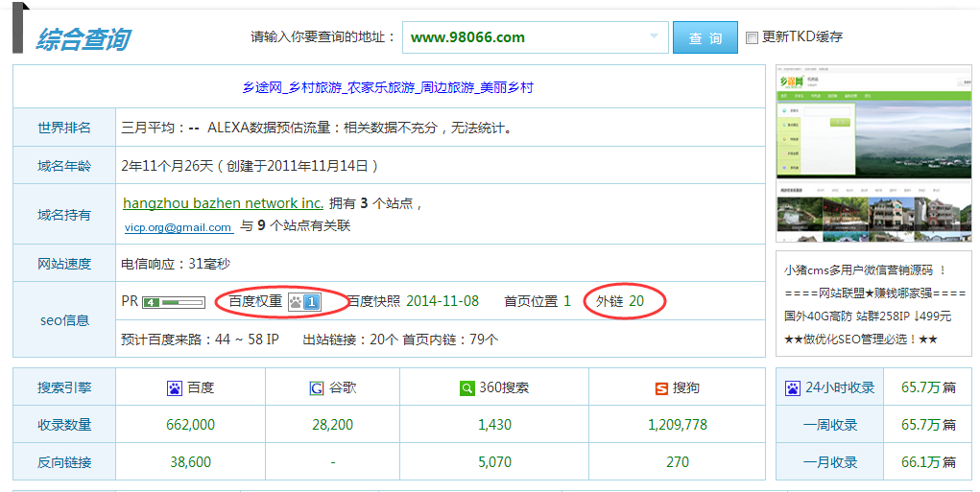
Task: Click the 24小时收录 value 65.7万篇
Action: point(928,387)
